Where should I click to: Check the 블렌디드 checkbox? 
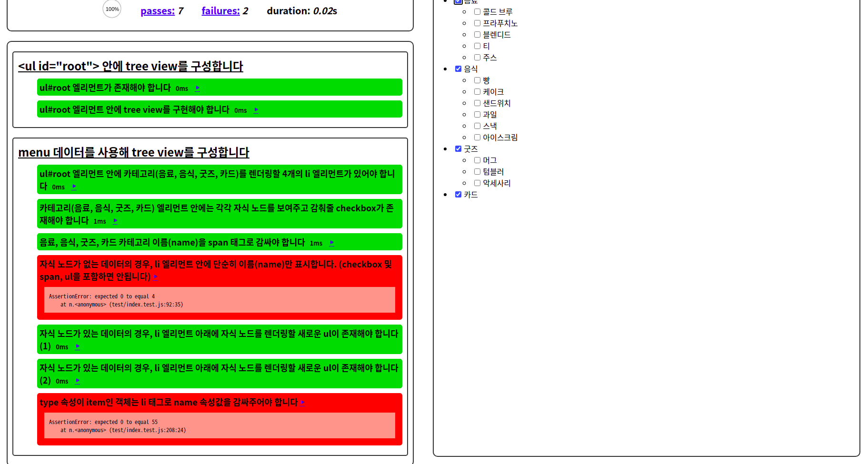[477, 35]
